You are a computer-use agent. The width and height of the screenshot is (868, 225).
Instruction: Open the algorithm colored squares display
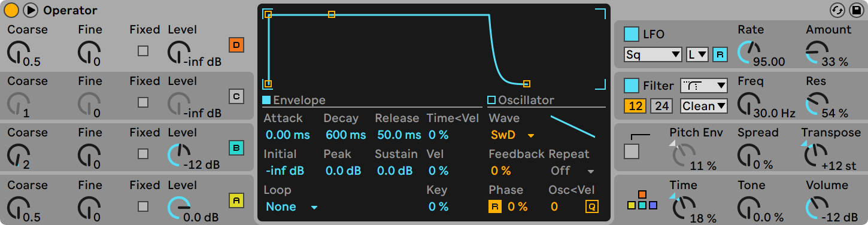[x=642, y=200]
